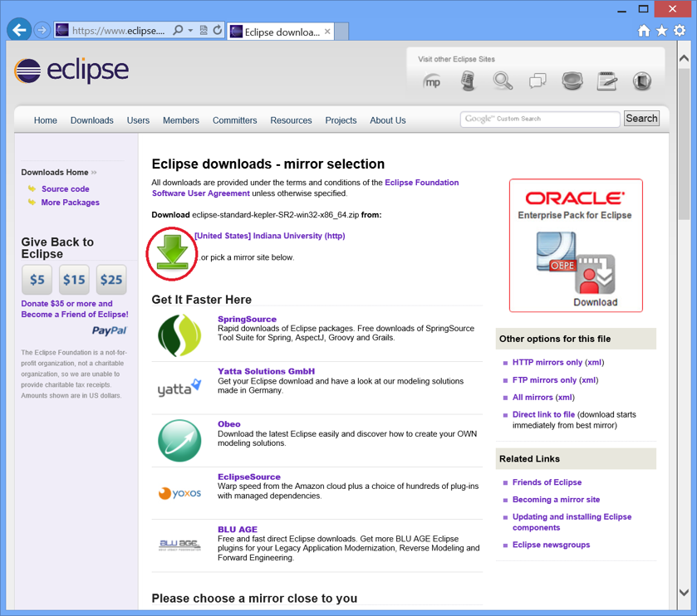
Task: Open the book Eclipse site icon
Action: coord(642,81)
